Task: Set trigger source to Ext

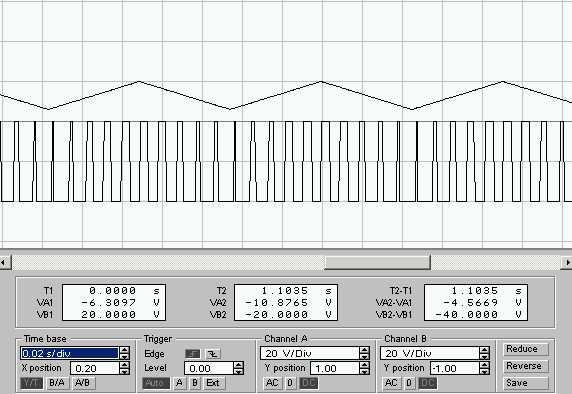Action: [x=213, y=383]
